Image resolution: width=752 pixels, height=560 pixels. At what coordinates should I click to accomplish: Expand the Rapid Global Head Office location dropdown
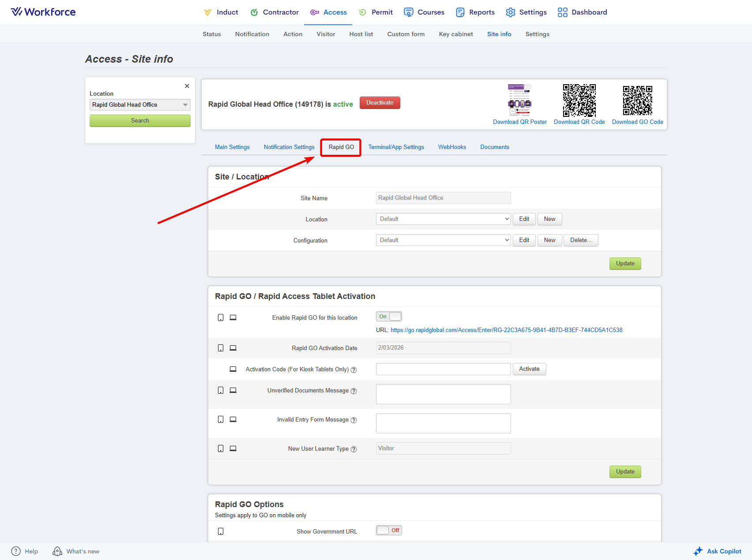coord(140,105)
